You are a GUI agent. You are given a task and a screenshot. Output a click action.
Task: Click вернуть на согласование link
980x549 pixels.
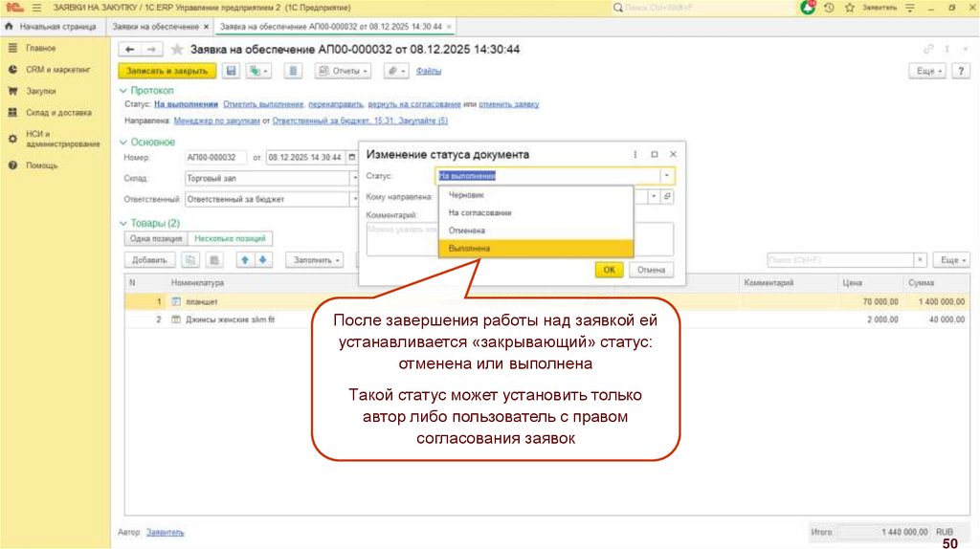[x=414, y=104]
